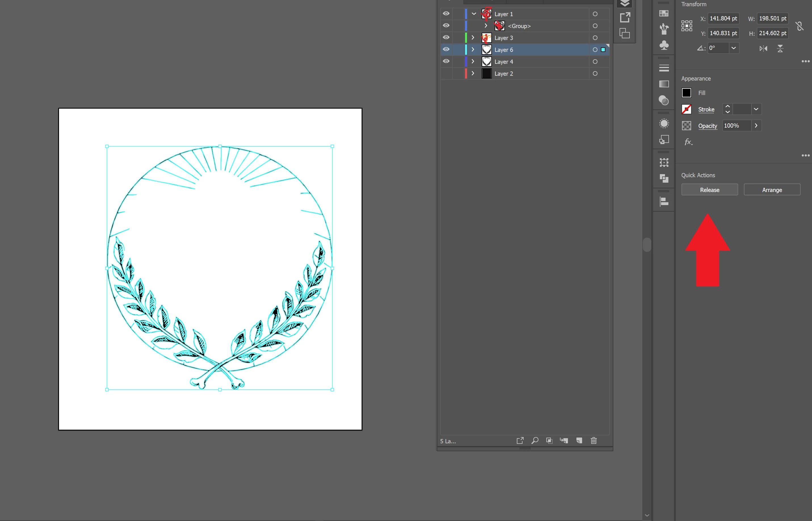Open the rotation angle dropdown
Viewport: 812px width, 521px height.
click(x=733, y=48)
